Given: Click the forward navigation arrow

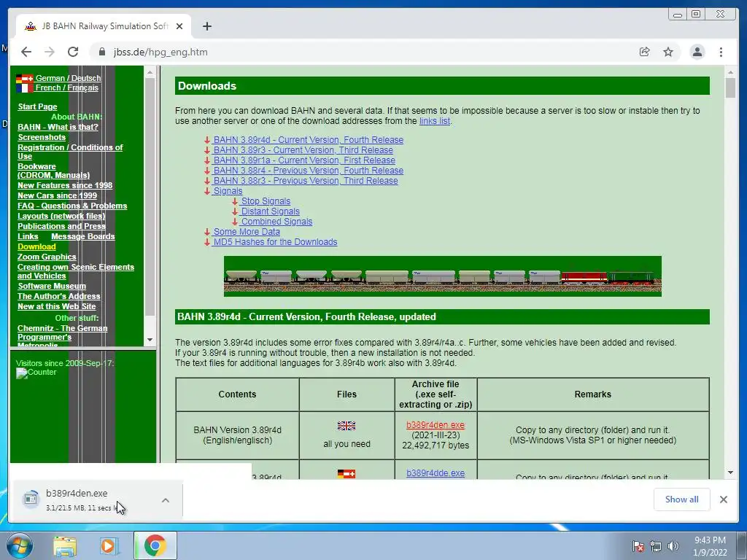Looking at the screenshot, I should pyautogui.click(x=50, y=52).
